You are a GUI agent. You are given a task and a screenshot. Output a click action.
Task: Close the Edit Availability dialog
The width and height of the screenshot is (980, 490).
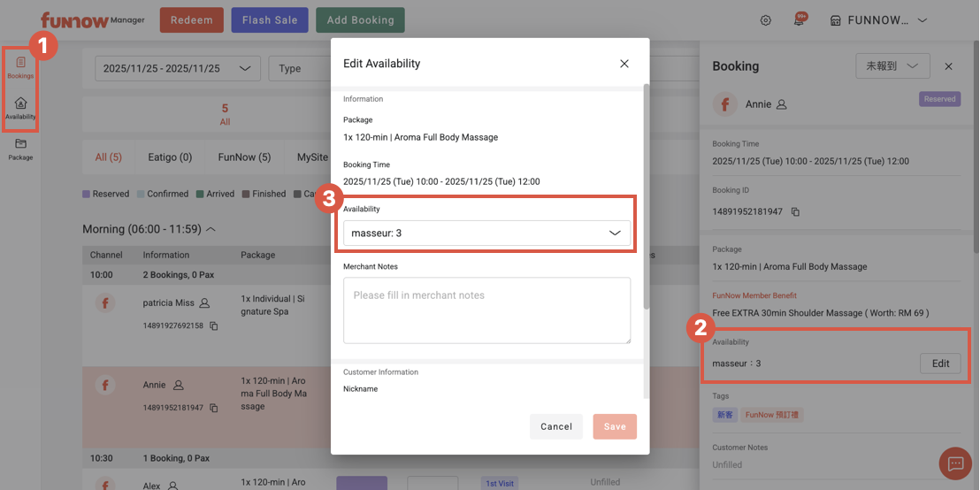pos(624,64)
